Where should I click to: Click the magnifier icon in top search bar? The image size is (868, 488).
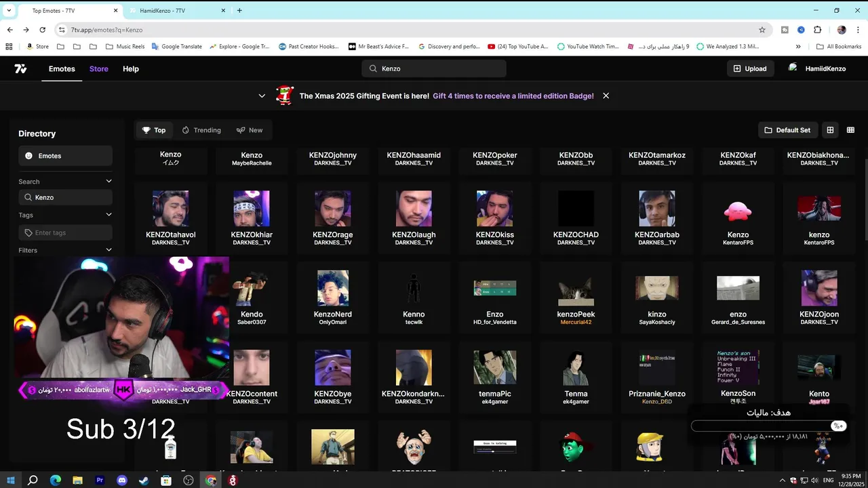pos(373,68)
